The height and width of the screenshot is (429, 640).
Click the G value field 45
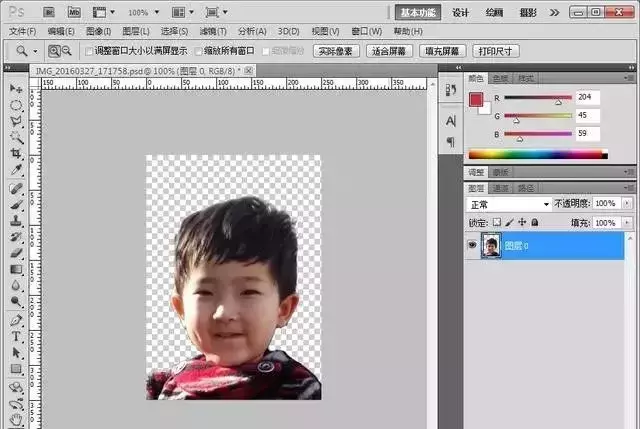588,116
